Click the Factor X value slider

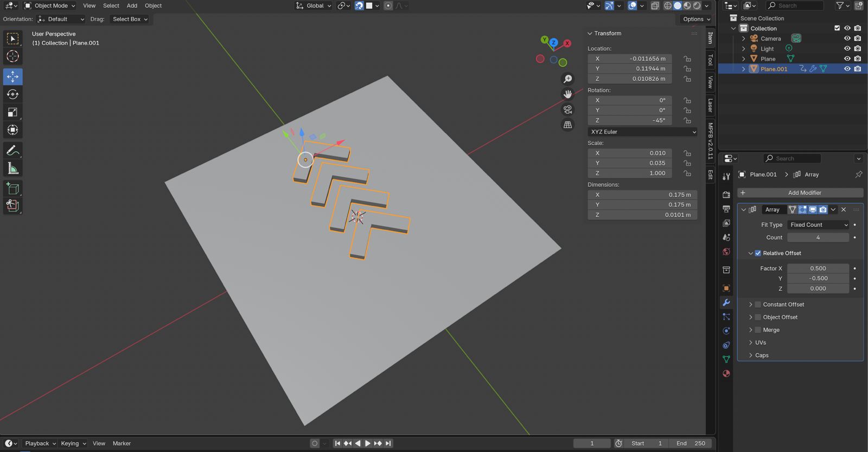point(818,268)
